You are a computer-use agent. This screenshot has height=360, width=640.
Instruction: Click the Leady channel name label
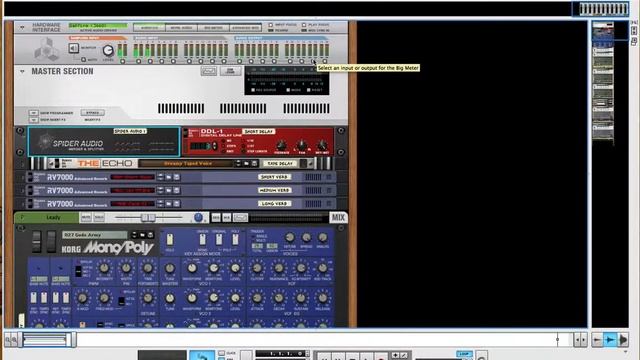(x=53, y=218)
